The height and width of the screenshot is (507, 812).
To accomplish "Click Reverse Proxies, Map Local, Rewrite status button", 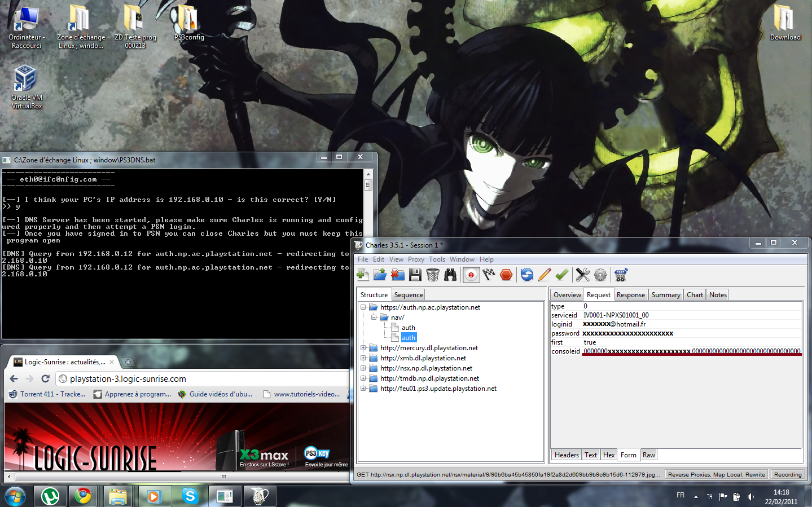I will (716, 475).
